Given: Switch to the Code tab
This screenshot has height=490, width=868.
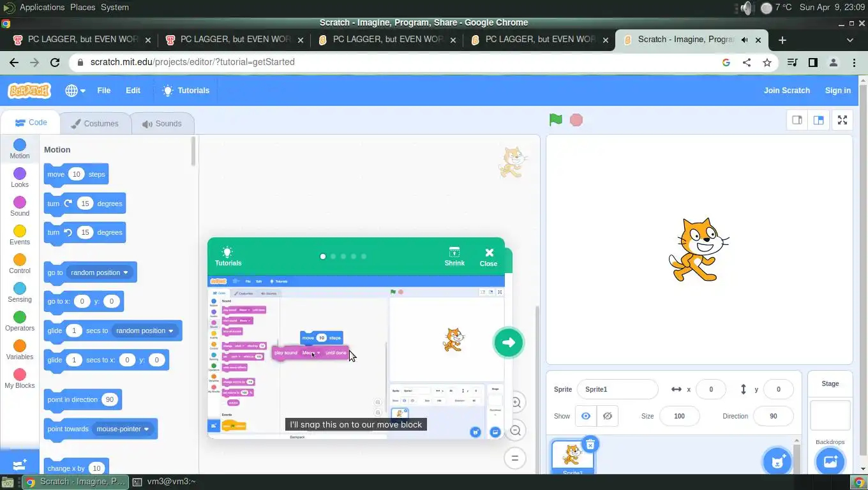Looking at the screenshot, I should 31,123.
